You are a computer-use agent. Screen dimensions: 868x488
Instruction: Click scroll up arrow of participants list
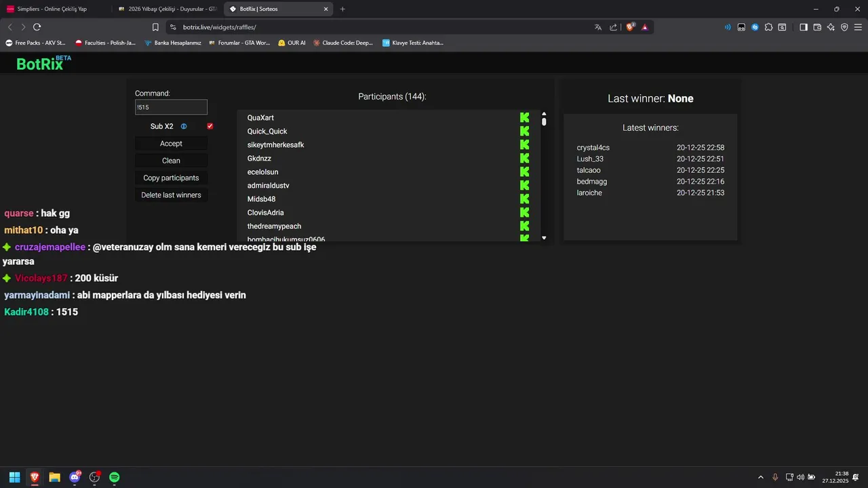544,115
